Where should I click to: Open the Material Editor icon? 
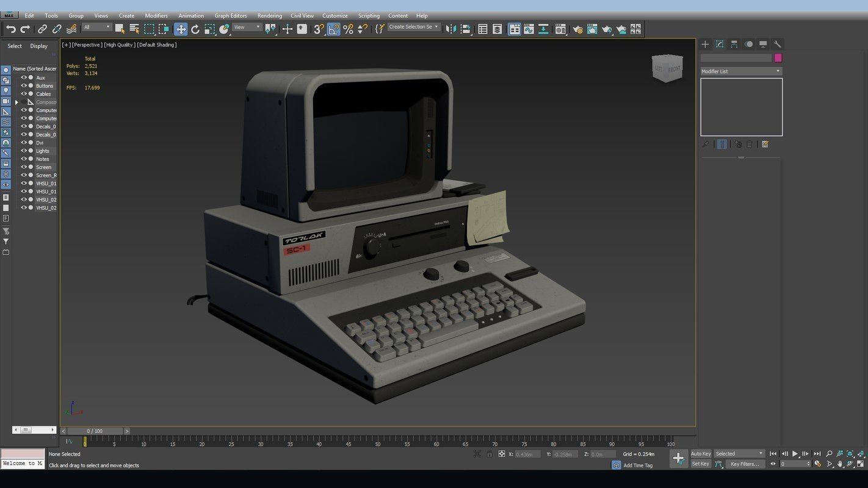tap(560, 29)
